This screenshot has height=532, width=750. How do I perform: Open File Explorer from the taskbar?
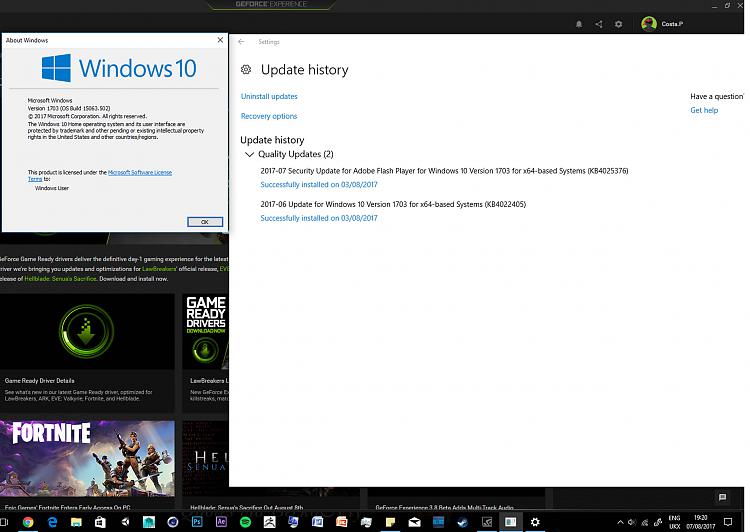[76, 522]
